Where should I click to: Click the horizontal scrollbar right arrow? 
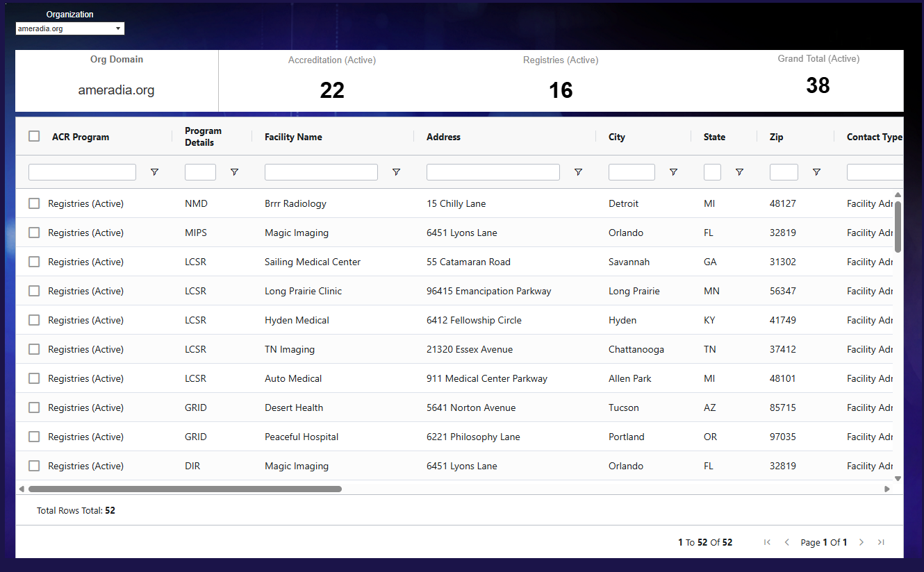(x=887, y=489)
